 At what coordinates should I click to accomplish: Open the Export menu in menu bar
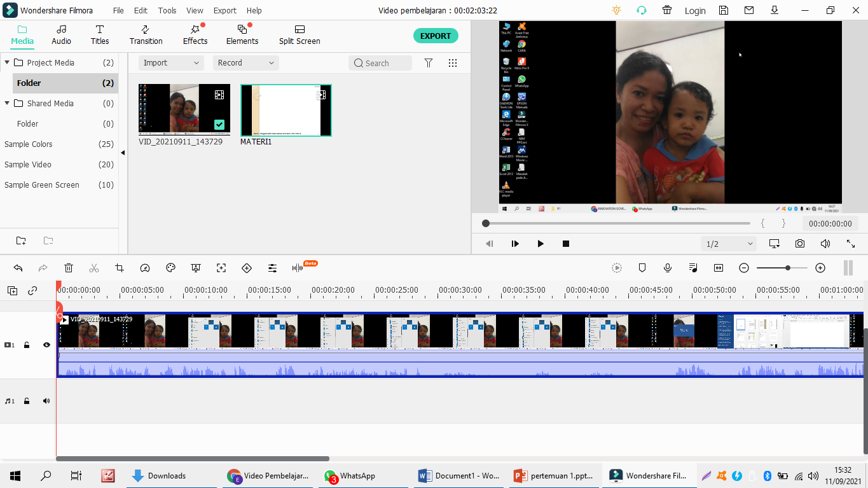(x=224, y=10)
